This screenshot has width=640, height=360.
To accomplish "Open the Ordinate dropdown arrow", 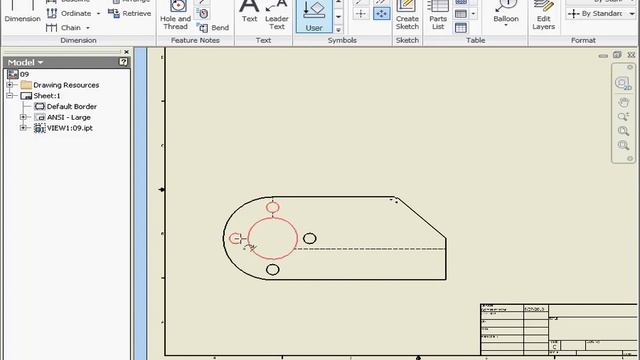I will (x=98, y=13).
